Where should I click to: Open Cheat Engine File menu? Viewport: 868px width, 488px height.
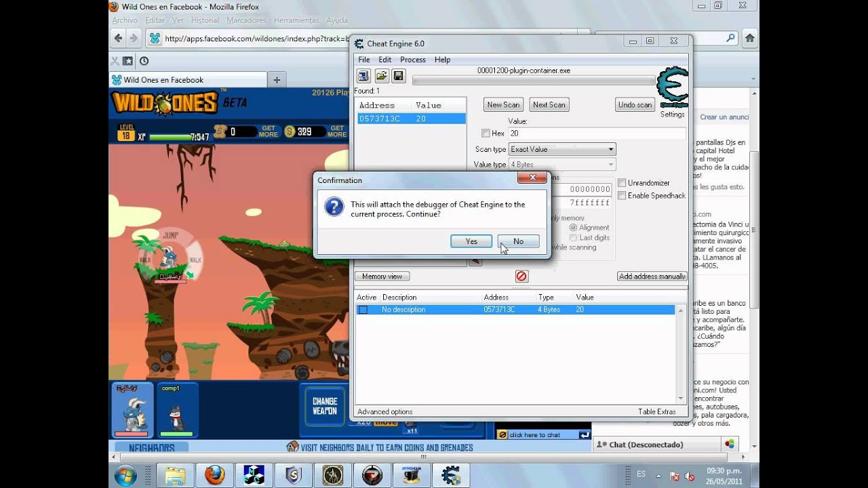click(364, 60)
